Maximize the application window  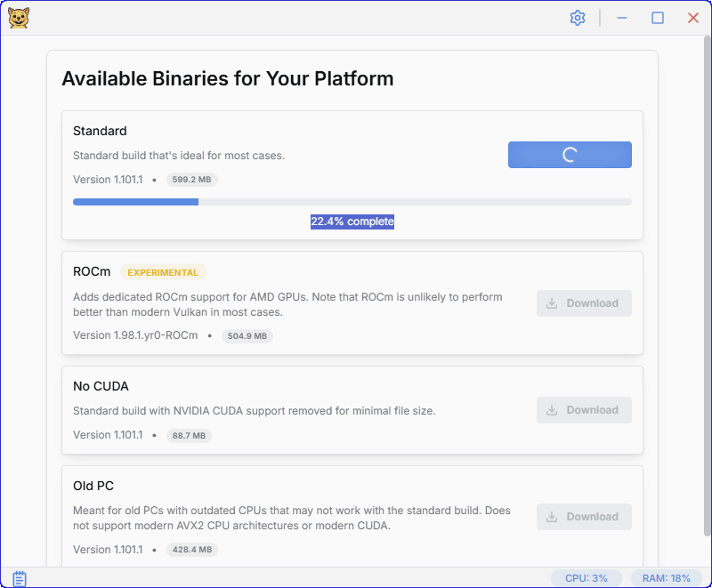(x=658, y=18)
